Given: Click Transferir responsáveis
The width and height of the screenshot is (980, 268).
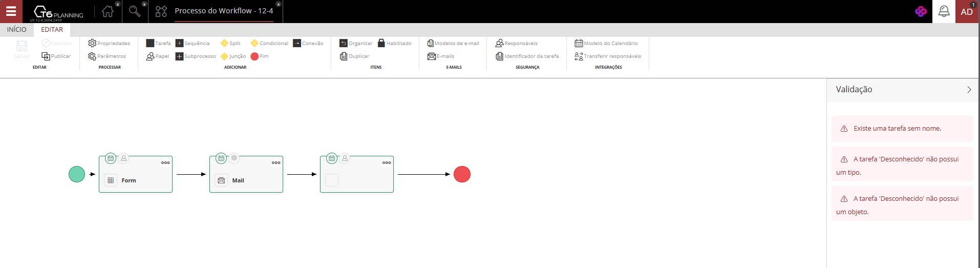Looking at the screenshot, I should (608, 56).
